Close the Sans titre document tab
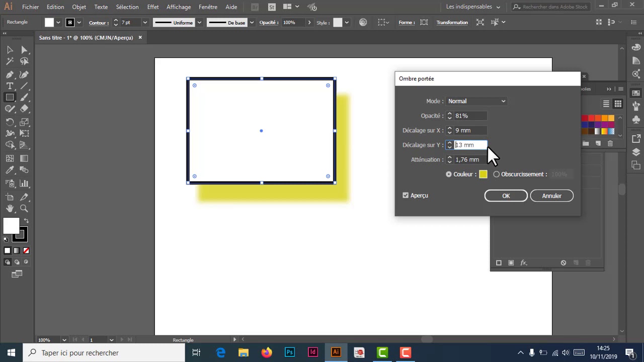Image resolution: width=644 pixels, height=362 pixels. (140, 38)
